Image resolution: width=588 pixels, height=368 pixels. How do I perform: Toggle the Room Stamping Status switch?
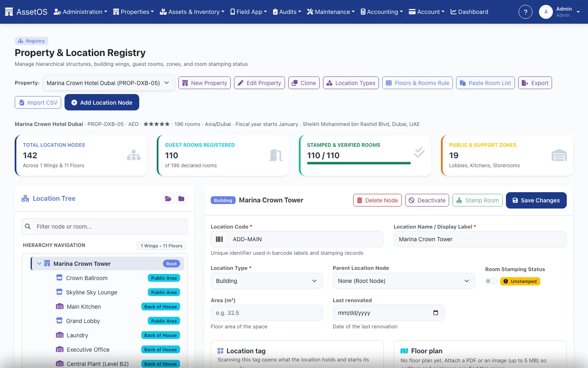tap(491, 281)
